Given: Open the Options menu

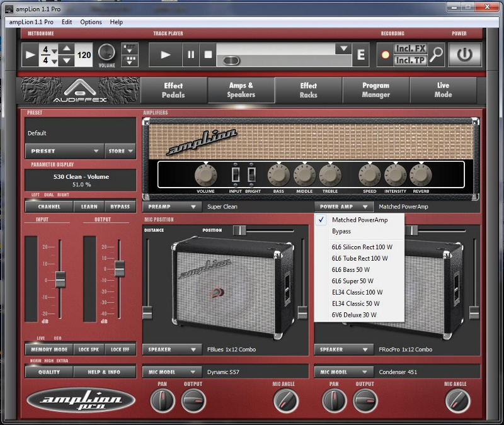Looking at the screenshot, I should coord(91,22).
